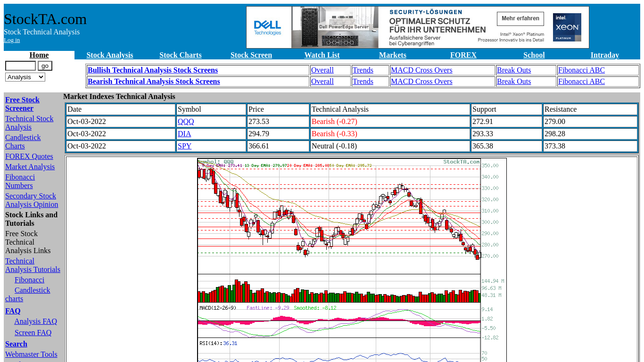Open the Free Stock Screener sidebar link
644x362 pixels.
coord(22,104)
